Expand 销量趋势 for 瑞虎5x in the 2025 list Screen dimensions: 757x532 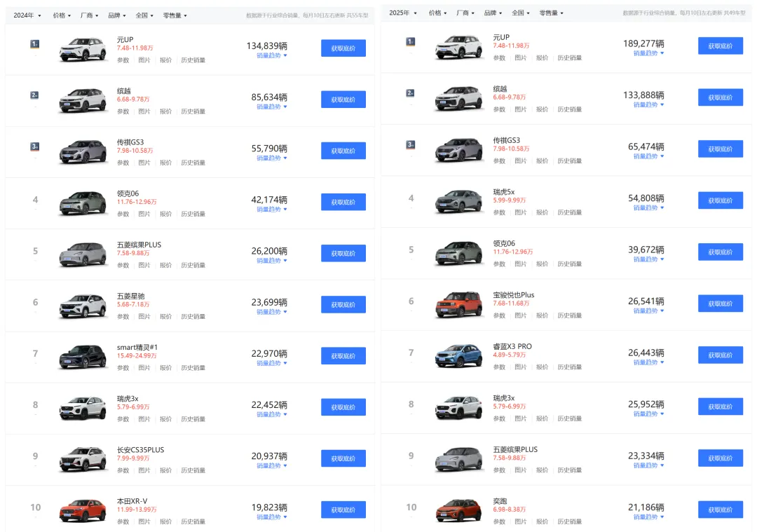pos(645,208)
